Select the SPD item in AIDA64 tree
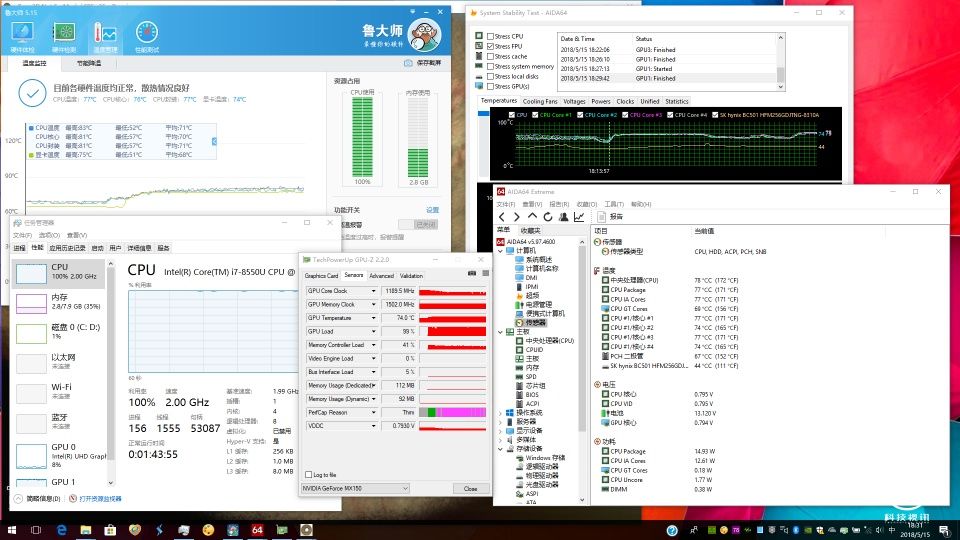This screenshot has width=960, height=540. click(x=526, y=377)
